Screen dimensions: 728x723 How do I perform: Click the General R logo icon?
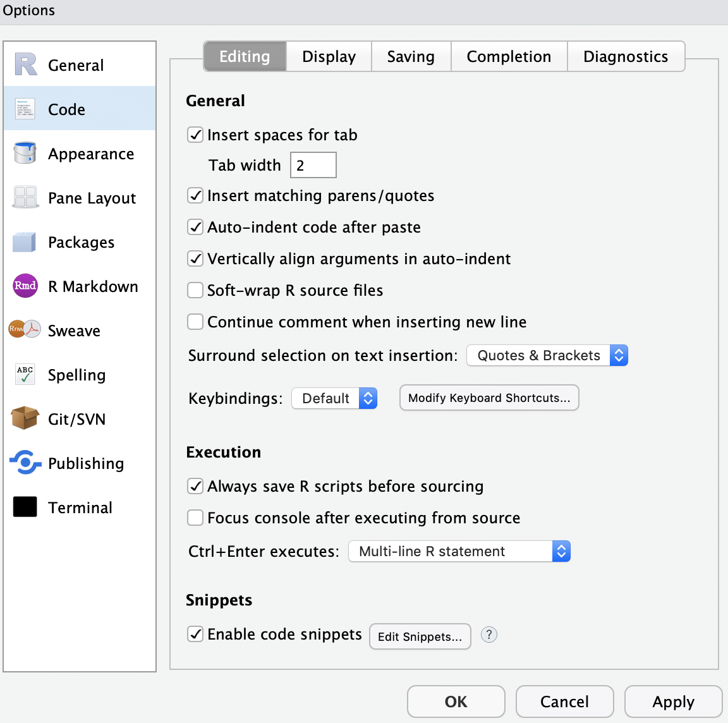(25, 64)
